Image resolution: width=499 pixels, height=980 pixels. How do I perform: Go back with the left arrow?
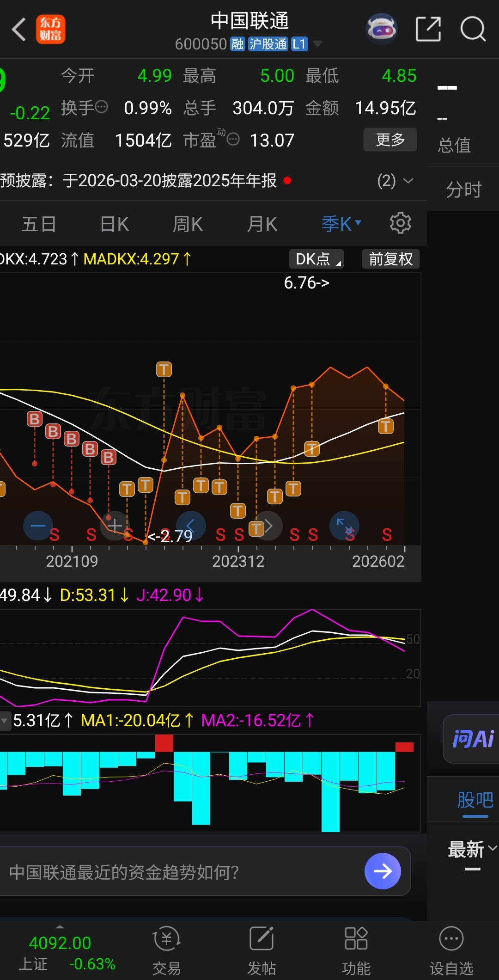point(18,30)
